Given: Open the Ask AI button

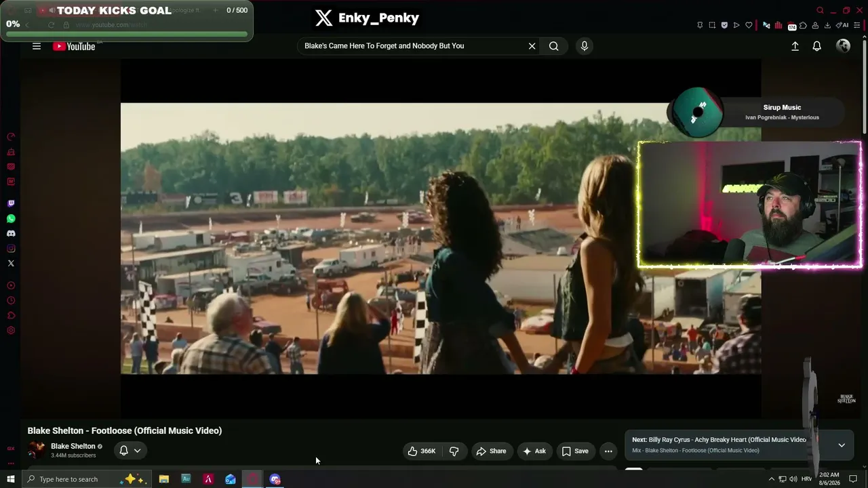Looking at the screenshot, I should coord(534,451).
